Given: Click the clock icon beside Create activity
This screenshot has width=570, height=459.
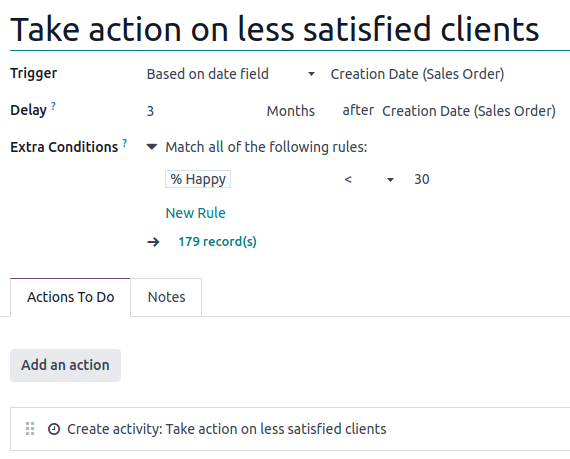Looking at the screenshot, I should (x=54, y=429).
